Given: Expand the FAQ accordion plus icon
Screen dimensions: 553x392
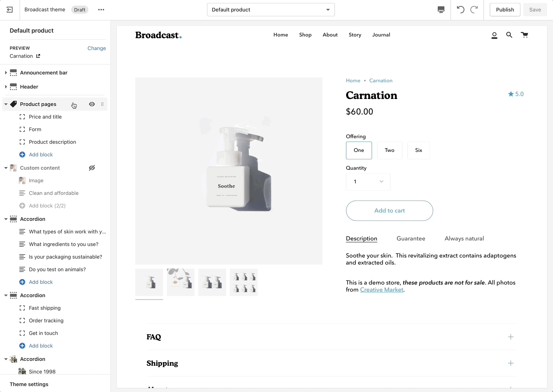Looking at the screenshot, I should coord(510,337).
